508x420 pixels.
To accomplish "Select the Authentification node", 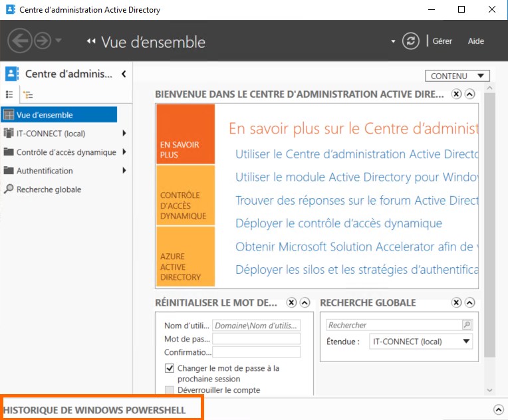I will click(x=45, y=171).
